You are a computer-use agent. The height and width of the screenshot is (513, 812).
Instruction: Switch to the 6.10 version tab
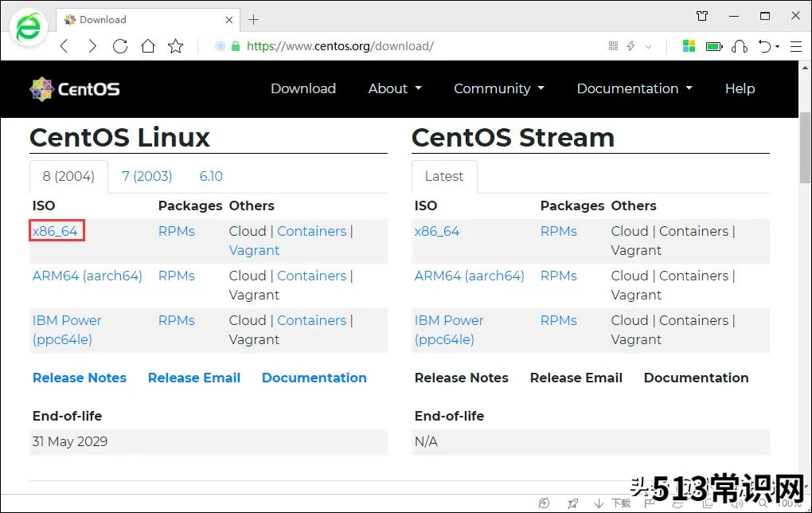tap(211, 176)
